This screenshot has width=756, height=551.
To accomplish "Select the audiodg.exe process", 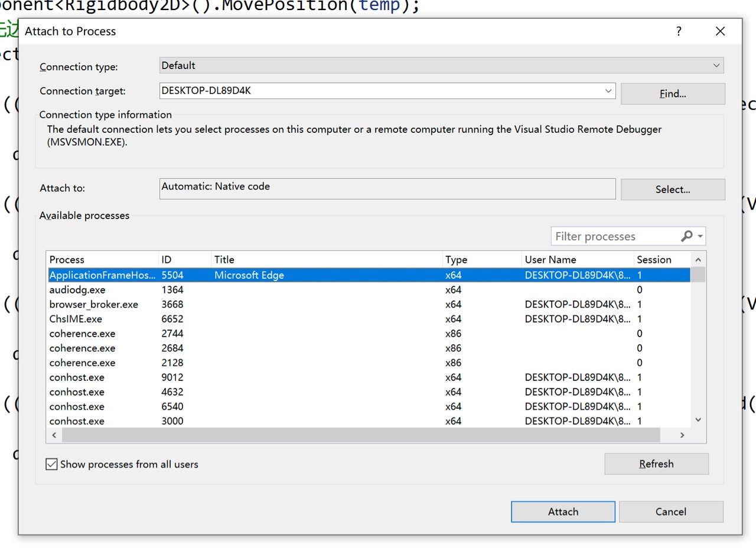I will point(369,290).
